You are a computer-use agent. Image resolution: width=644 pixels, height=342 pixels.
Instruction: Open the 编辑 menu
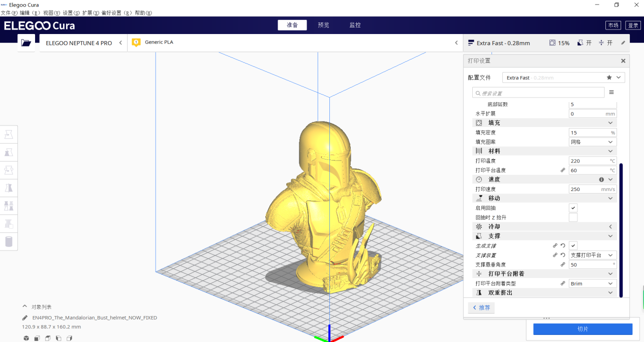coord(30,13)
